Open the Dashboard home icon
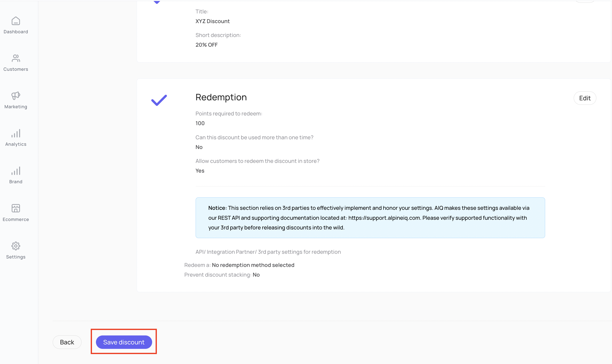The width and height of the screenshot is (612, 364). pos(16,21)
